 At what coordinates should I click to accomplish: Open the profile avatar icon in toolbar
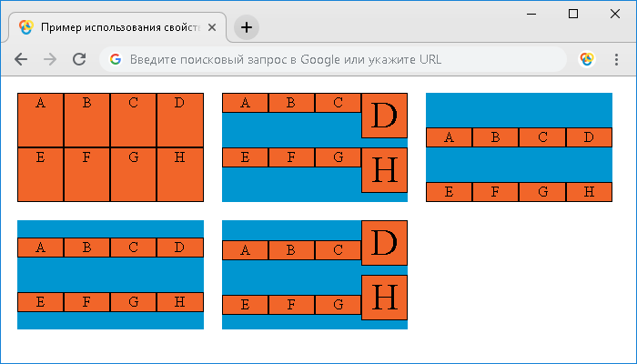pyautogui.click(x=587, y=59)
